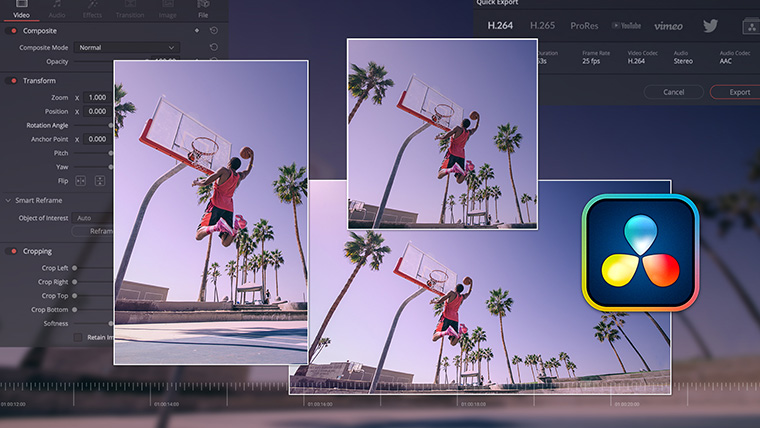Click the Crop Left slider handle
760x428 pixels.
point(75,268)
